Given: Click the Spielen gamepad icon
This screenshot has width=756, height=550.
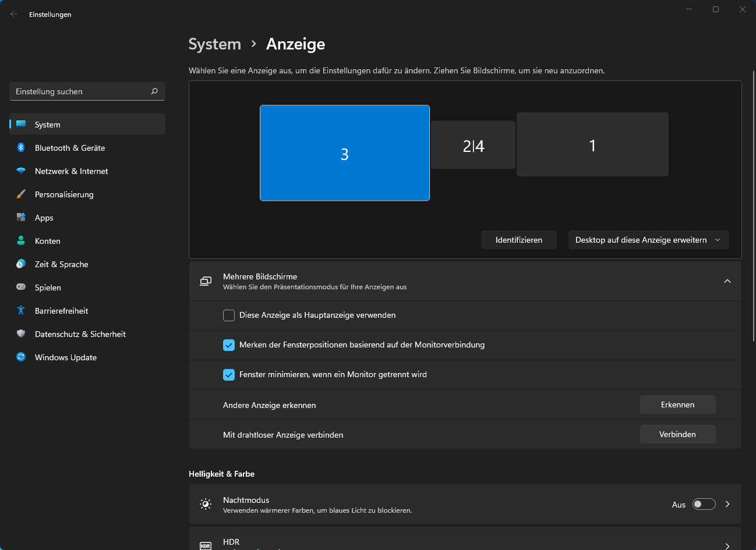Looking at the screenshot, I should point(21,287).
